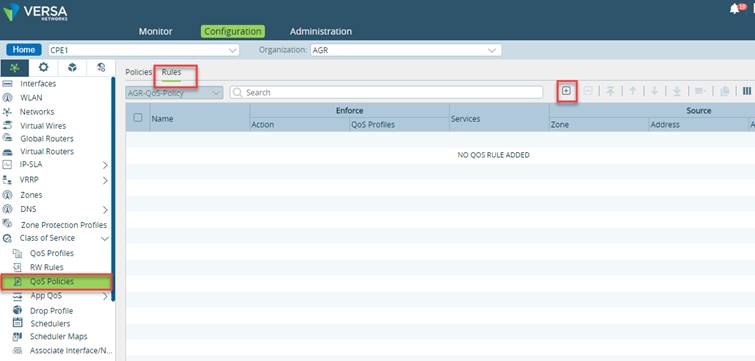
Task: Click the WLAN icon in sidebar
Action: click(7, 98)
